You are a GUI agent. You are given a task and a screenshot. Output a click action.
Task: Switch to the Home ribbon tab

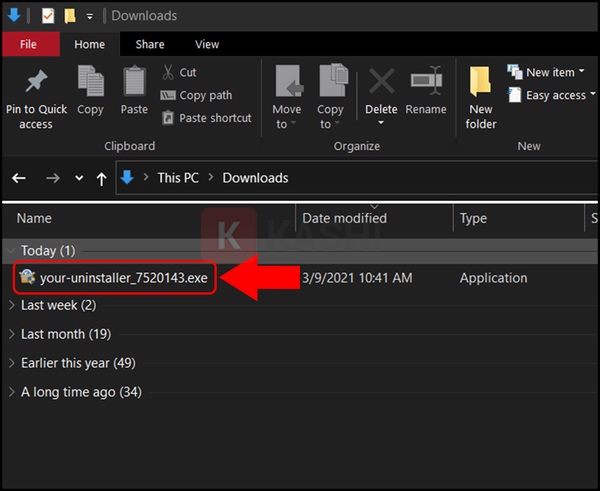90,44
